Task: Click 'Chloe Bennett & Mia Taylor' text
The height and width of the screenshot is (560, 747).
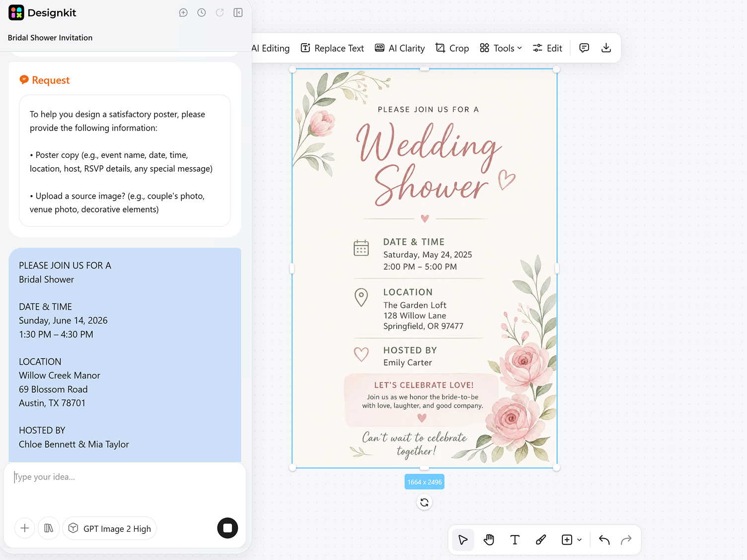Action: click(x=74, y=444)
